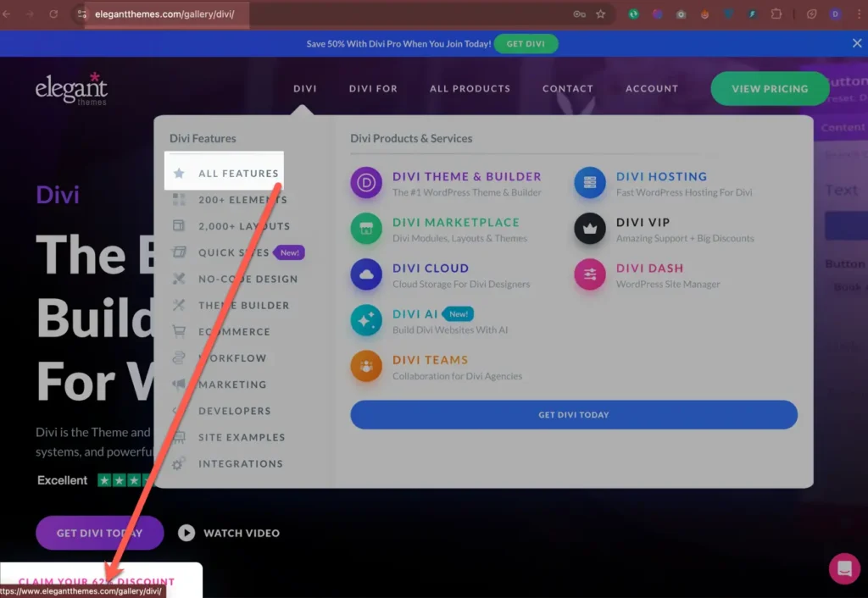
Task: Expand the DIVI FOR menu
Action: [373, 88]
